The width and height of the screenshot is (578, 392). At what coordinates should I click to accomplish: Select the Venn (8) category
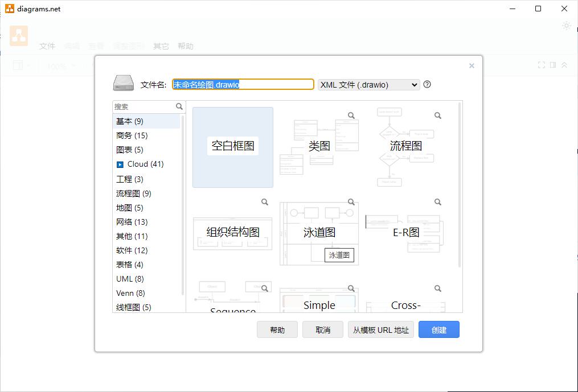(x=146, y=293)
